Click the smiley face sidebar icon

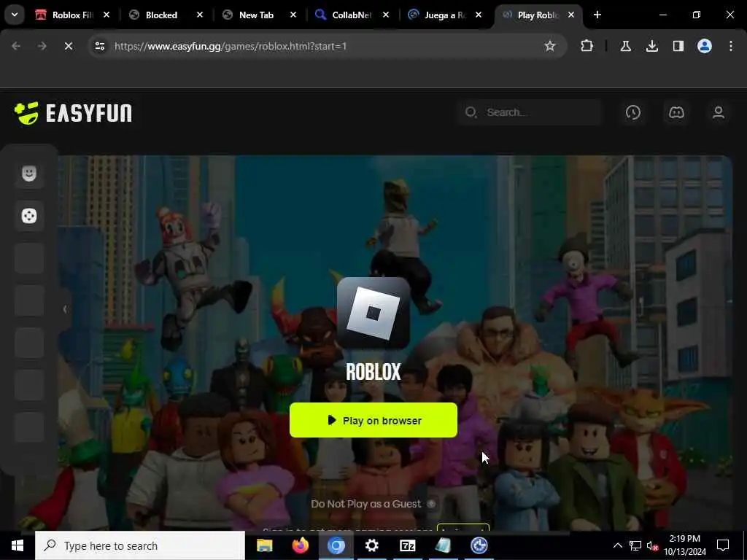(29, 174)
